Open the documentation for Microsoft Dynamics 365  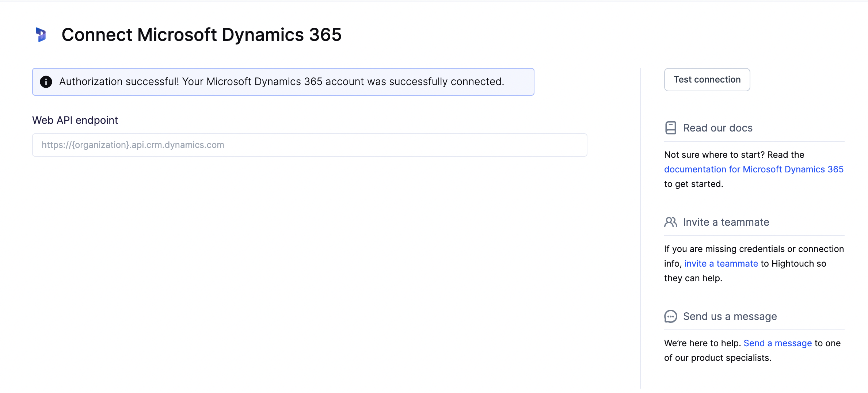(754, 169)
